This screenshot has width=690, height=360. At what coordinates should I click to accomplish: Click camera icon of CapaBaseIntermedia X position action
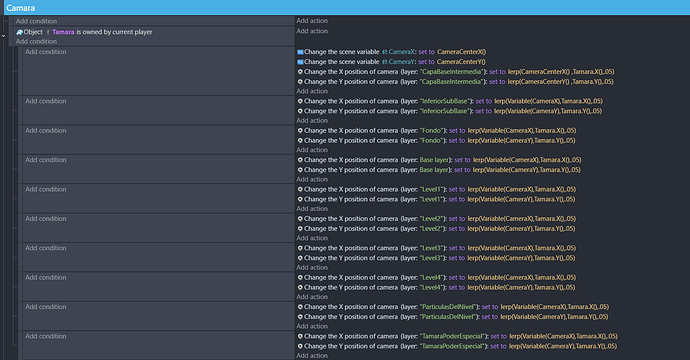point(300,72)
